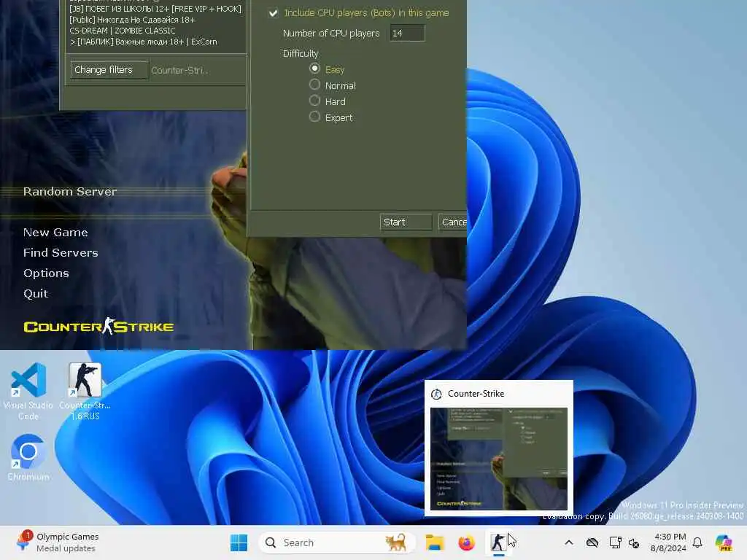
Task: Click the Counter-Stri.. filter label
Action: point(179,71)
